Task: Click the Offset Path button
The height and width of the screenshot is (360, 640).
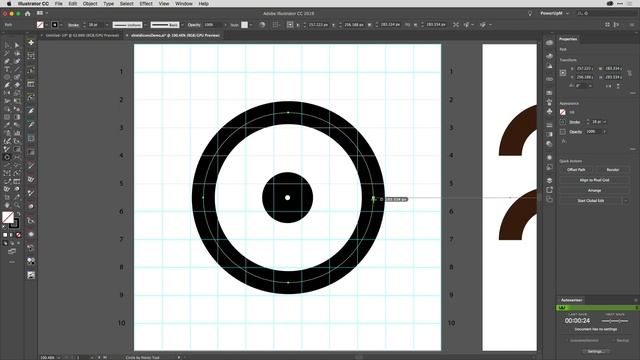Action: (x=576, y=169)
